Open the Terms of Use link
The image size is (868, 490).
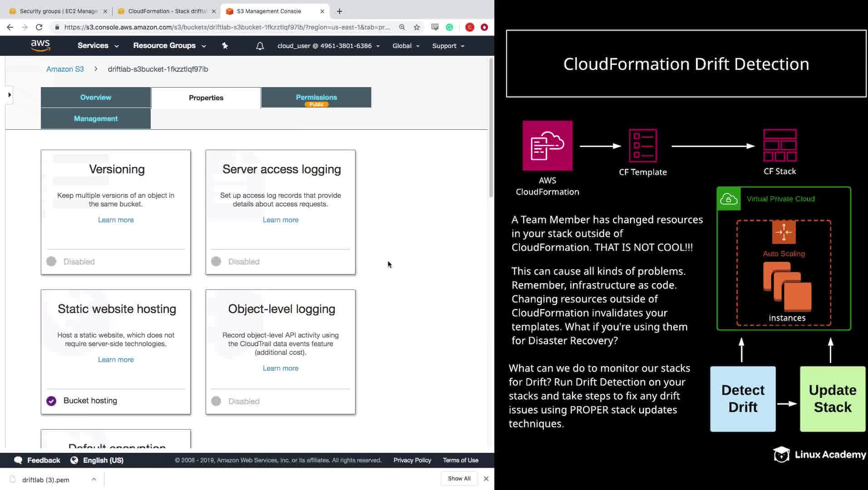[461, 460]
